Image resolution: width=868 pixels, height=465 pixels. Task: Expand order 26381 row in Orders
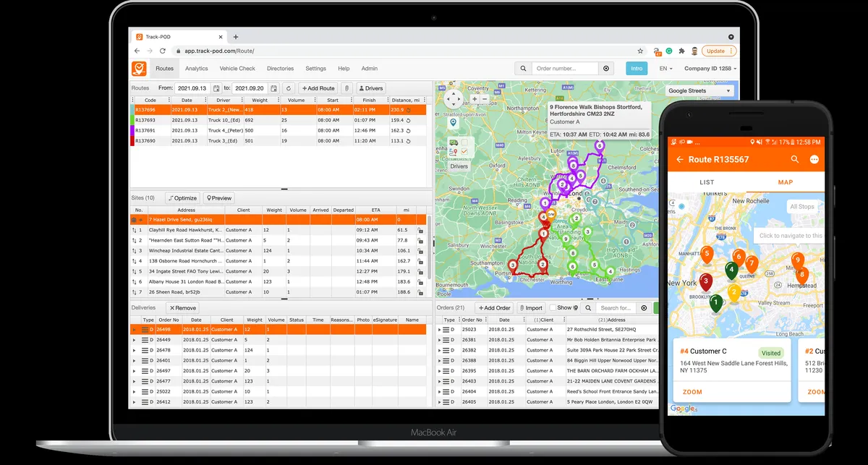click(x=441, y=339)
